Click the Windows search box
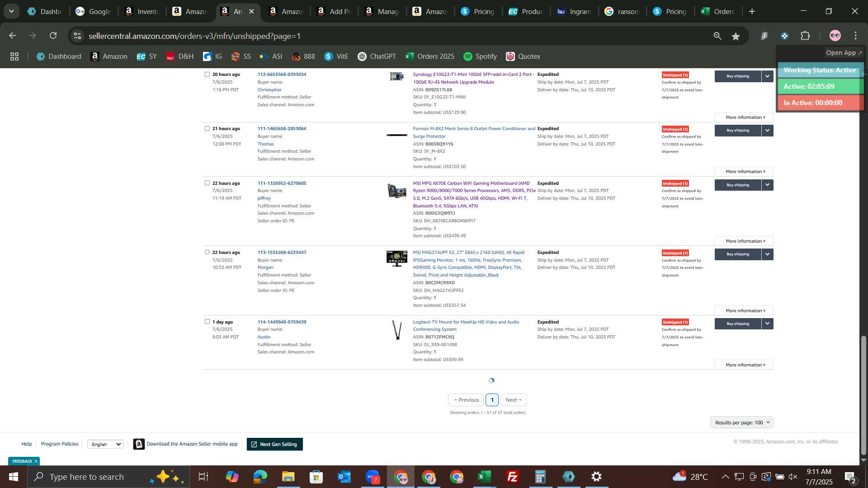 [x=108, y=477]
